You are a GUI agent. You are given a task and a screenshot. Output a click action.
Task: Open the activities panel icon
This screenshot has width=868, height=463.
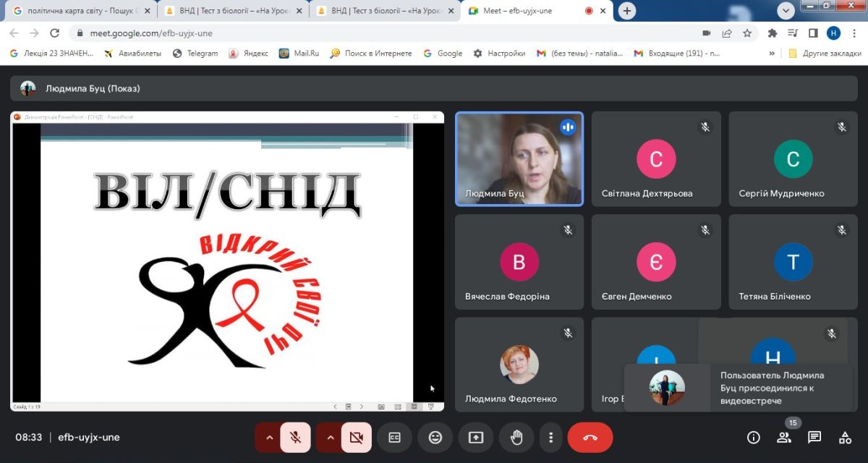click(x=845, y=438)
